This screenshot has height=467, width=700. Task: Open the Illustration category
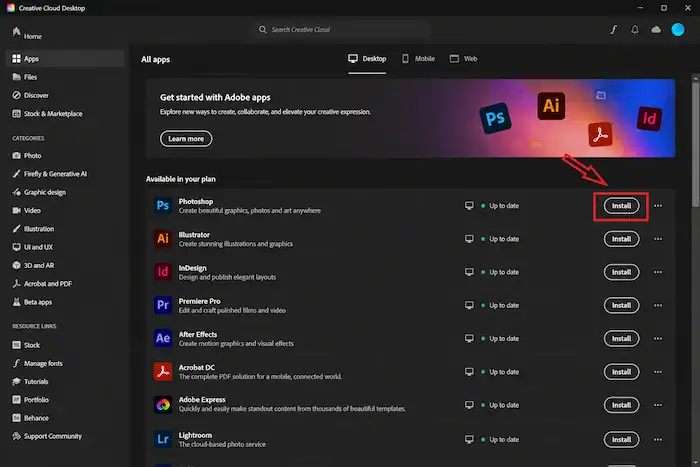[33, 229]
